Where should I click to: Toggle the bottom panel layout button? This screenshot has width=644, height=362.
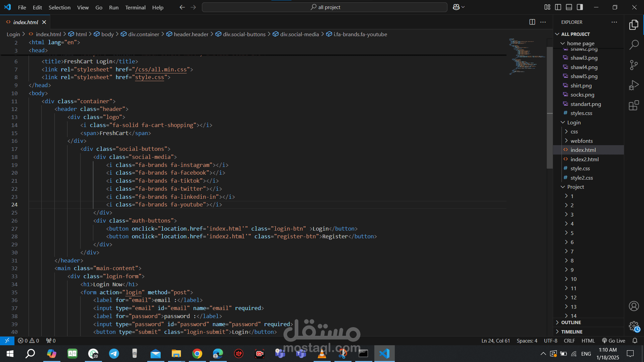coord(569,7)
